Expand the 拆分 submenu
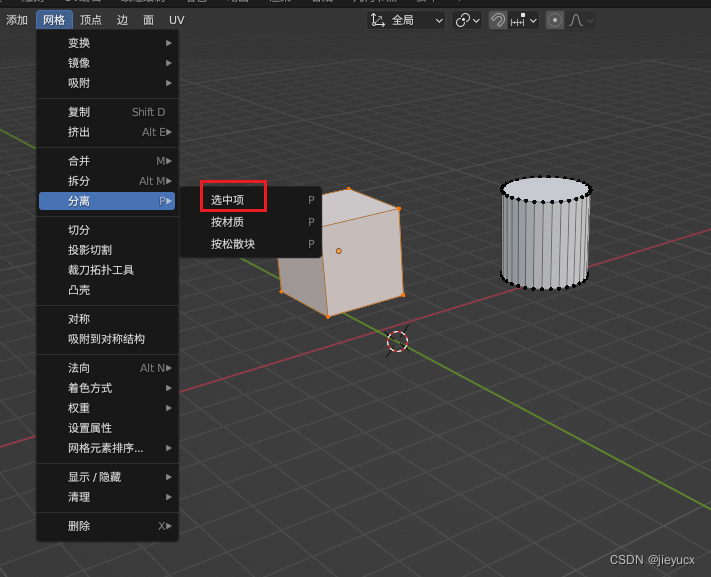Viewport: 711px width, 577px height. [107, 181]
